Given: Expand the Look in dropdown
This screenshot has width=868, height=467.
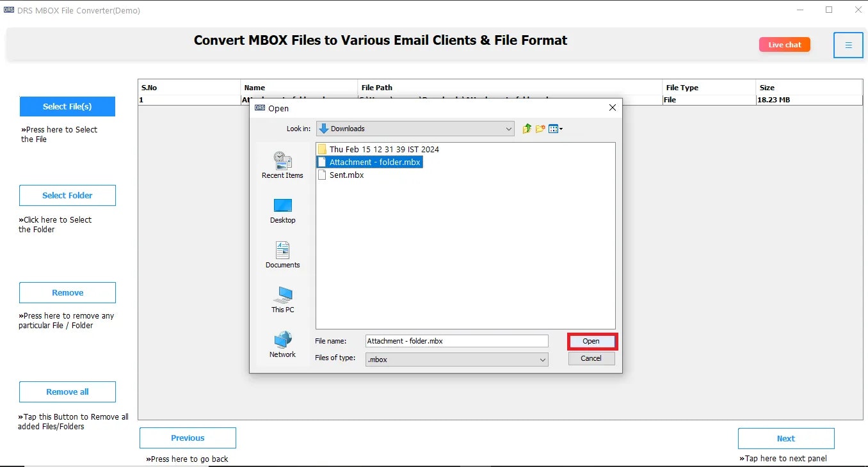Looking at the screenshot, I should click(509, 129).
